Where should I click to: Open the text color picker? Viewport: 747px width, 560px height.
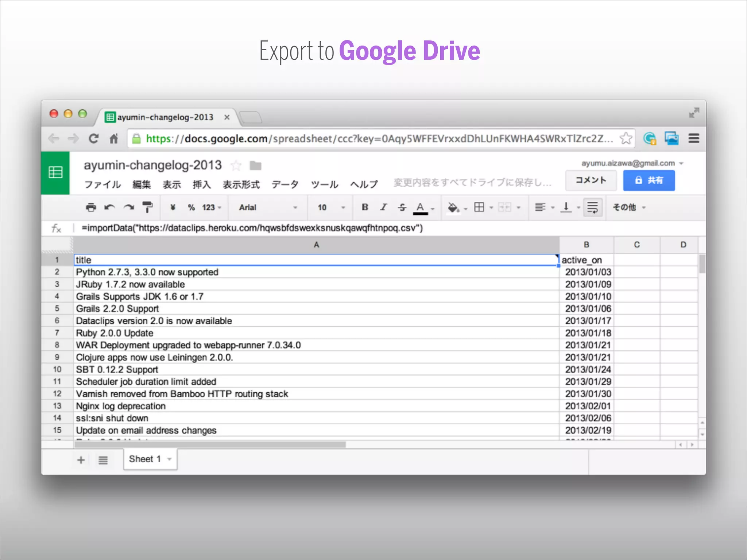(423, 208)
